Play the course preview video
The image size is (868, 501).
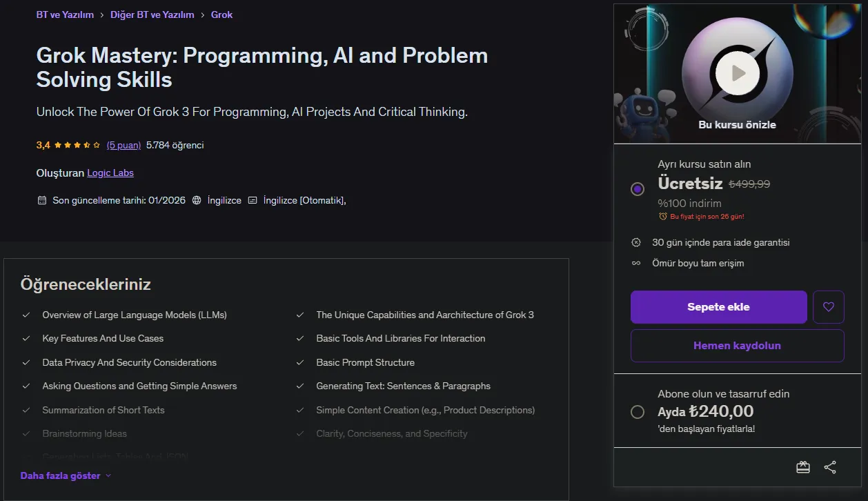(x=737, y=72)
